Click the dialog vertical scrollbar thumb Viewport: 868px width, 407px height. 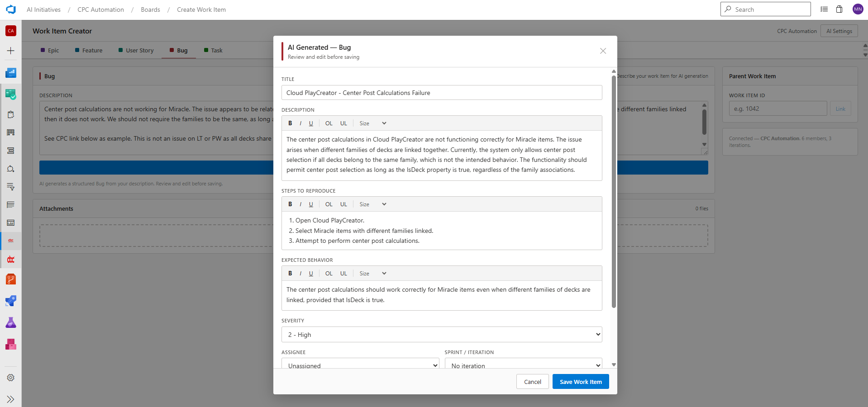tap(614, 191)
